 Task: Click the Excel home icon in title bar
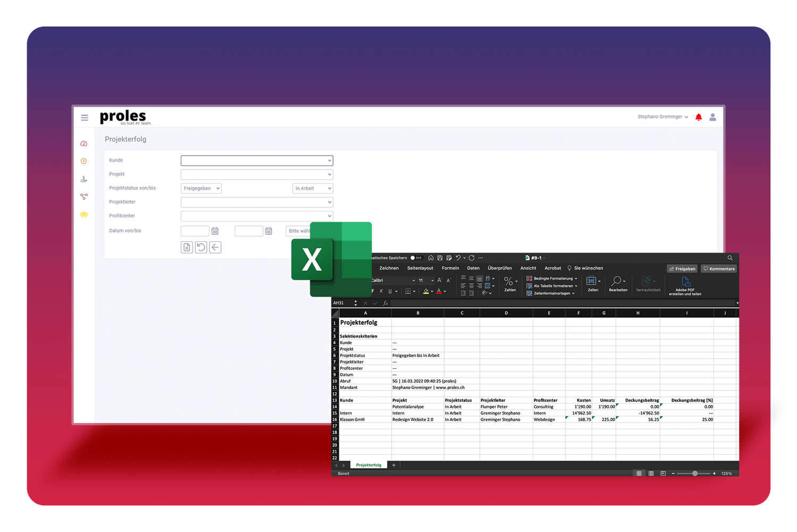(431, 258)
